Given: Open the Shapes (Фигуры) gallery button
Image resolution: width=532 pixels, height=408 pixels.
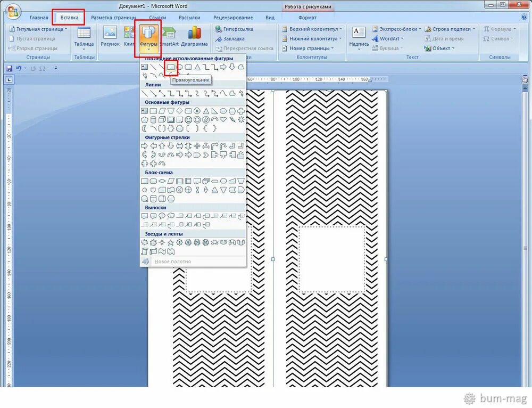Looking at the screenshot, I should 148,38.
